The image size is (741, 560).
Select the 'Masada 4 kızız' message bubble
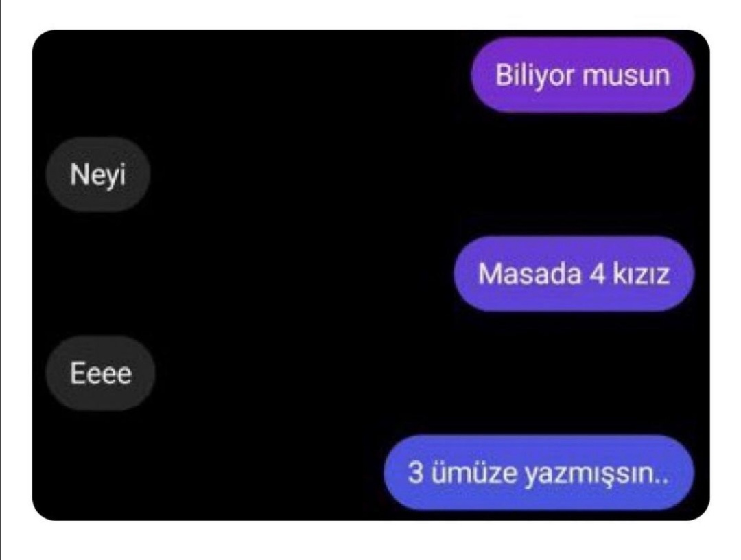[x=574, y=274]
